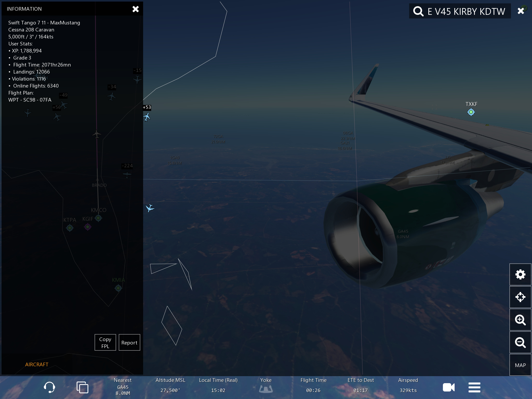Image resolution: width=532 pixels, height=399 pixels.
Task: Select TXKF airport marker
Action: pos(471,112)
